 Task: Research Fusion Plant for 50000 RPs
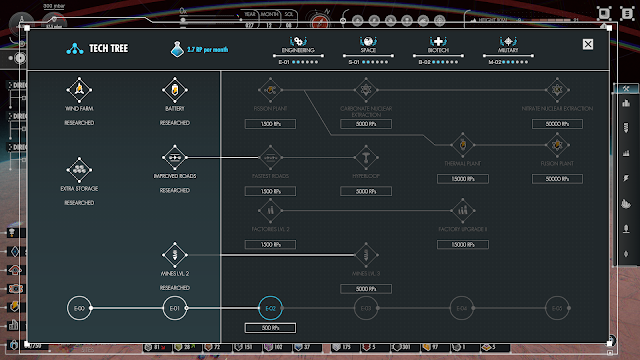point(557,179)
